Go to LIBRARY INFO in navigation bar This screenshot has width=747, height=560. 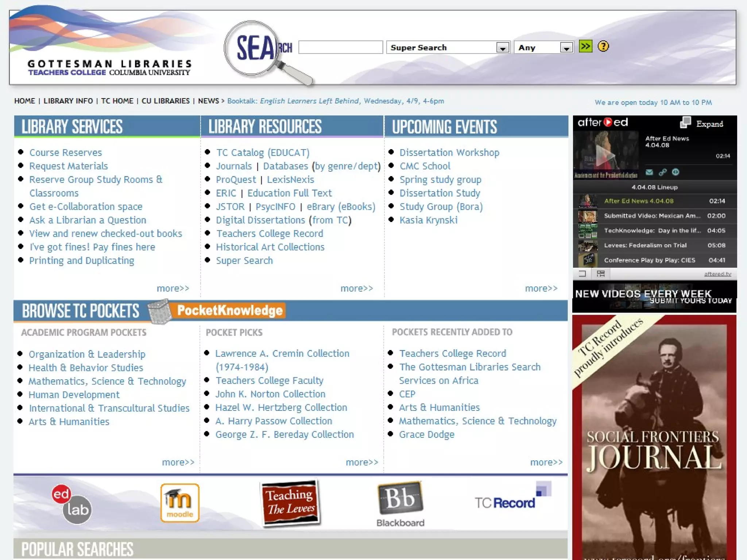pos(68,101)
